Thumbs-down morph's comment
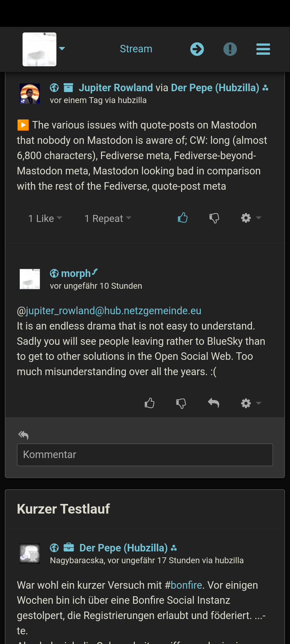The height and width of the screenshot is (644, 290). pos(181,403)
